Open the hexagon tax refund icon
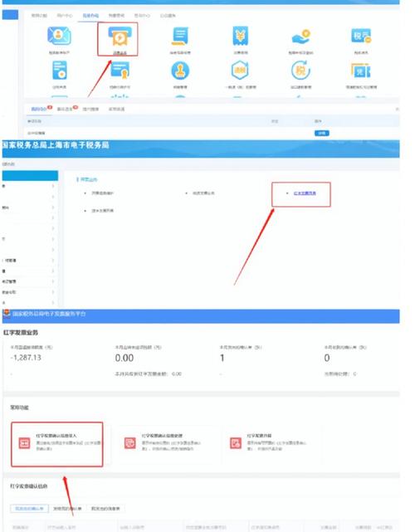Screen dimensions: 415x532 [240, 71]
